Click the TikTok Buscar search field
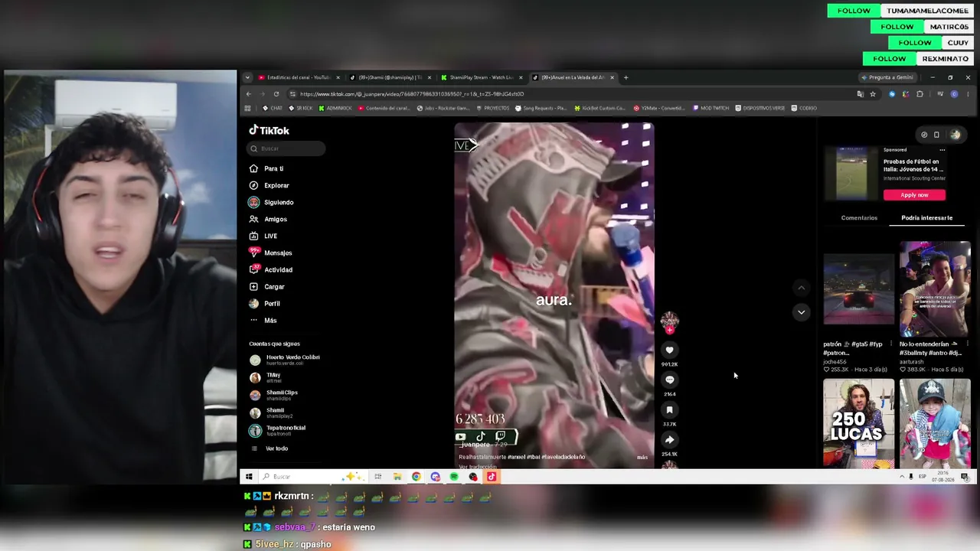 pos(287,148)
